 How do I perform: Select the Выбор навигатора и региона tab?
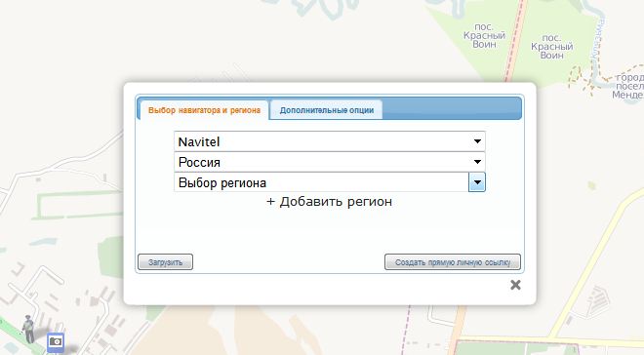tap(204, 110)
